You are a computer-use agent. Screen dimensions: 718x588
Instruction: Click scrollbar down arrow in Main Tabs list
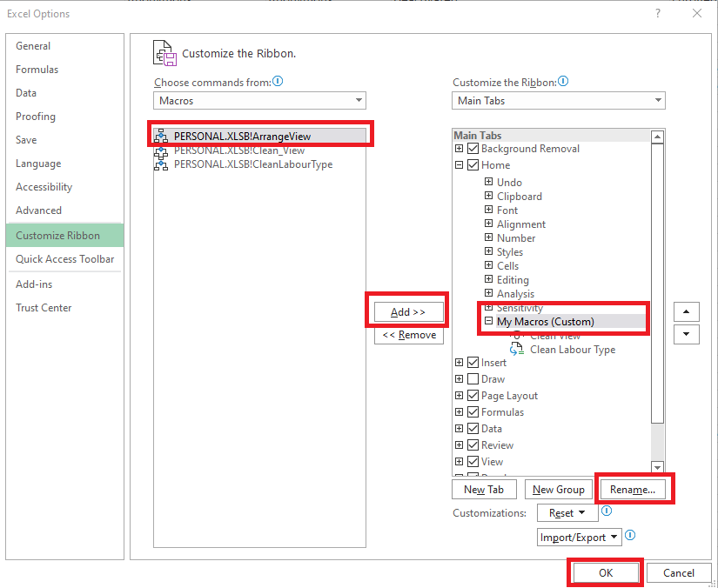(x=658, y=467)
